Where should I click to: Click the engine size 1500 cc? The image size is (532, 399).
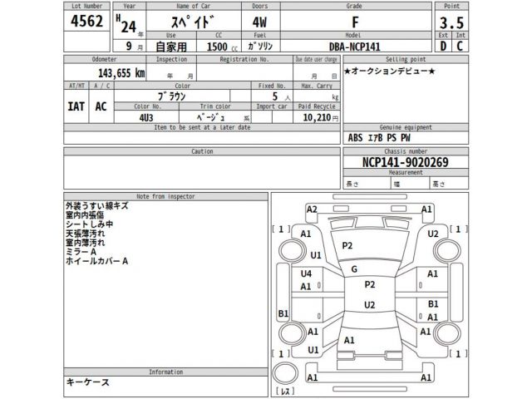(x=222, y=47)
